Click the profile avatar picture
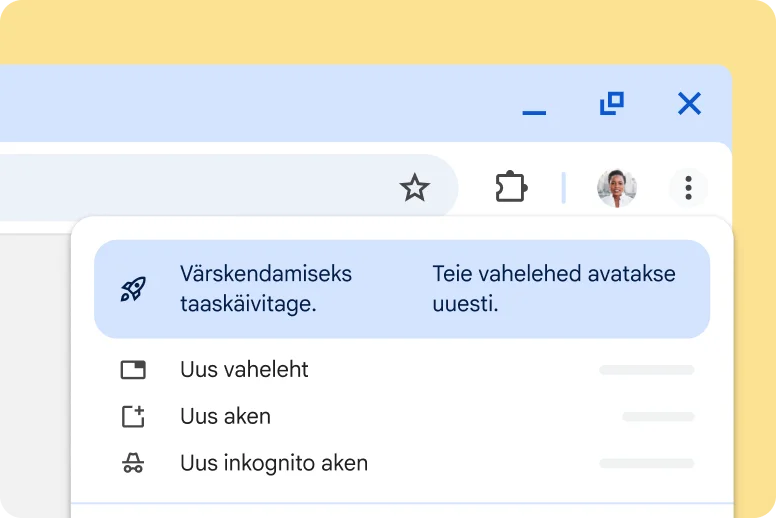 point(616,187)
